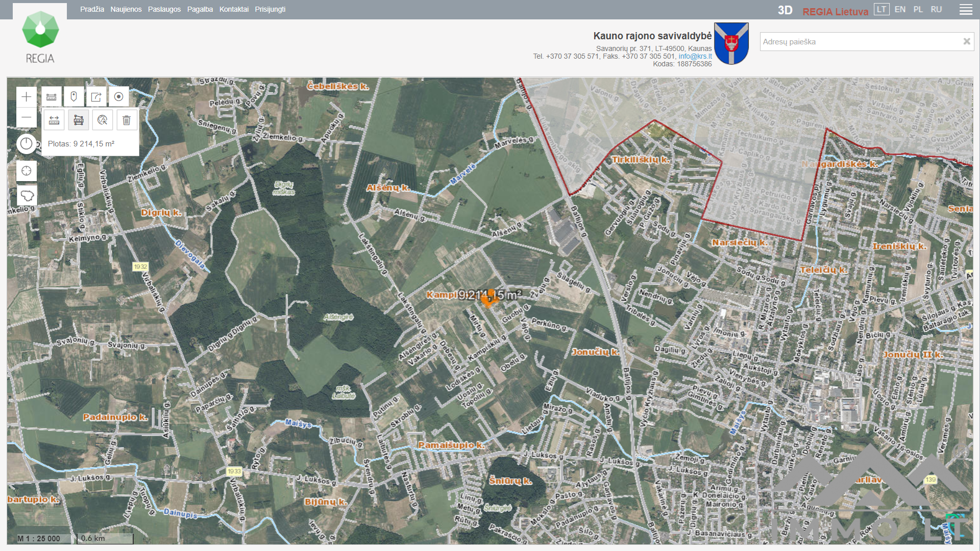Click the REGIA logo
The image size is (980, 551).
tap(40, 37)
